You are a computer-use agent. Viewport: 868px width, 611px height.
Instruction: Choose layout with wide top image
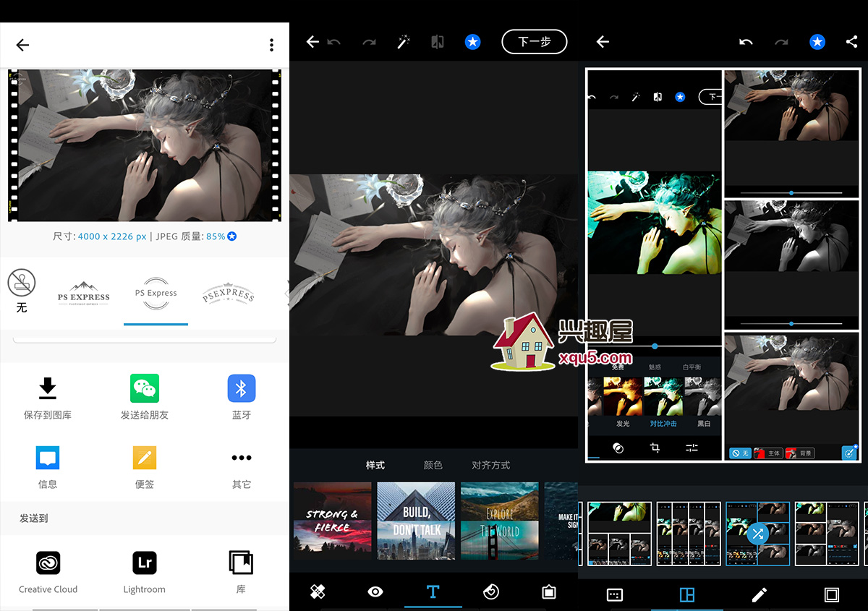pyautogui.click(x=620, y=534)
